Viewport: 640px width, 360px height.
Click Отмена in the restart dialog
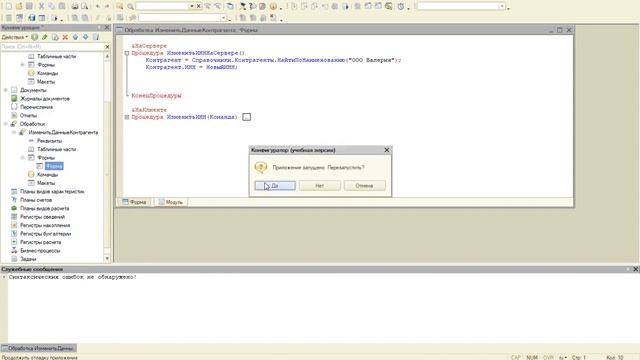tap(364, 186)
